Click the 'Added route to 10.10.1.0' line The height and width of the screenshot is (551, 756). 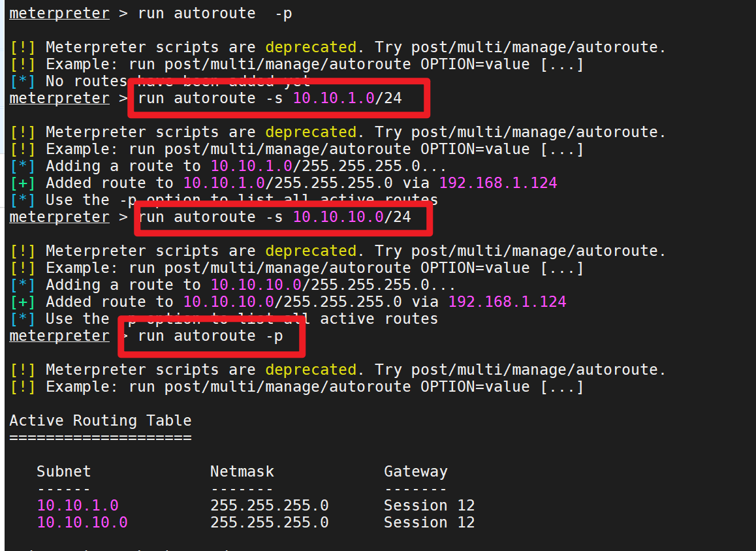coord(283,183)
